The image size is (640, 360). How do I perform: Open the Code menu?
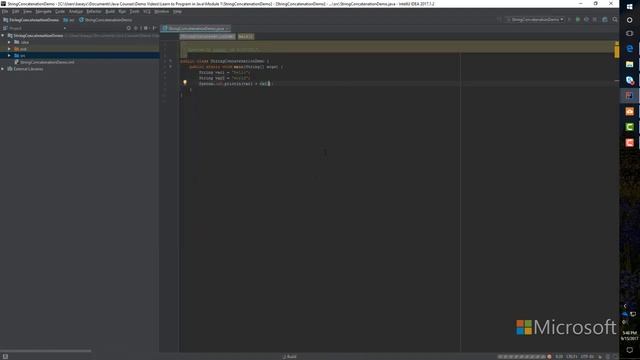(60, 11)
